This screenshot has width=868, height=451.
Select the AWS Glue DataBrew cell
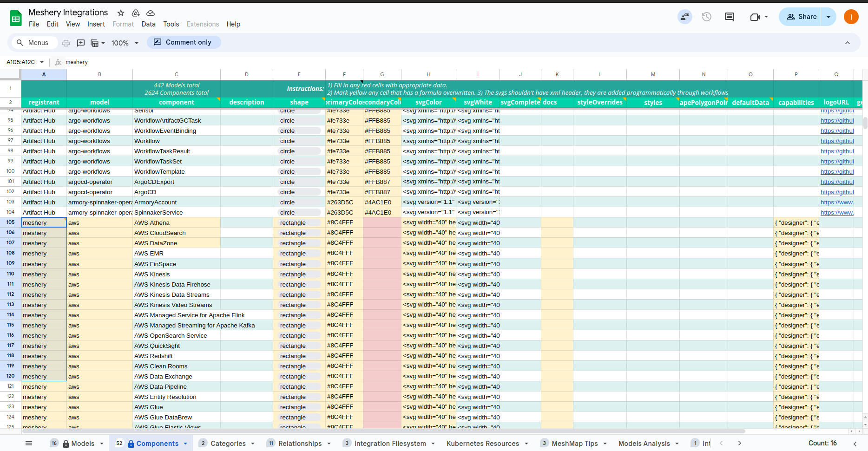click(x=177, y=418)
